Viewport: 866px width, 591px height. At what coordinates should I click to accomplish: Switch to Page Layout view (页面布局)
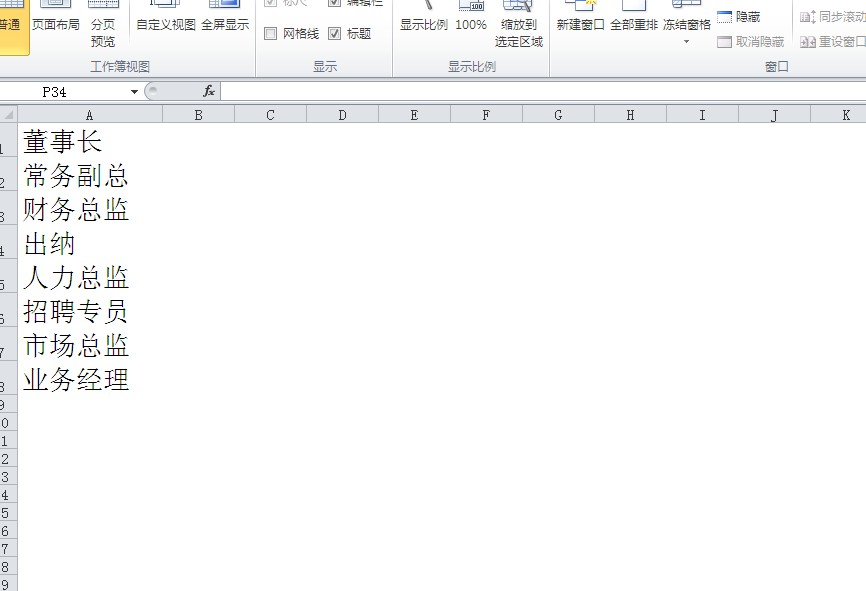point(56,19)
